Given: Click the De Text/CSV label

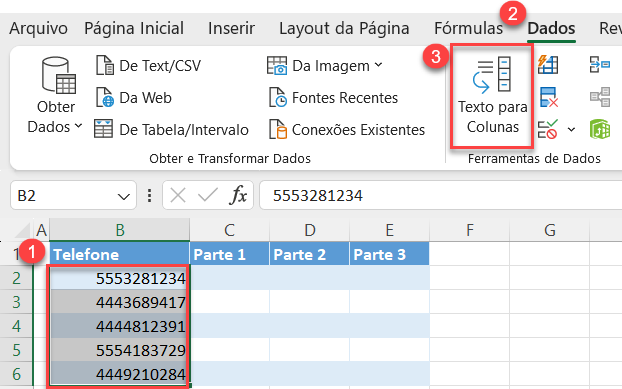Looking at the screenshot, I should click(160, 66).
